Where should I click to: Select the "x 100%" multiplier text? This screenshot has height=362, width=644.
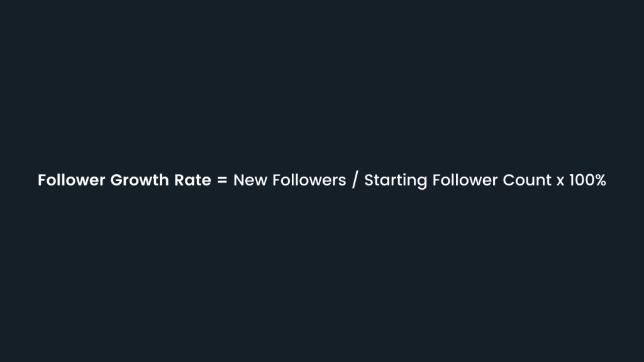pos(580,181)
